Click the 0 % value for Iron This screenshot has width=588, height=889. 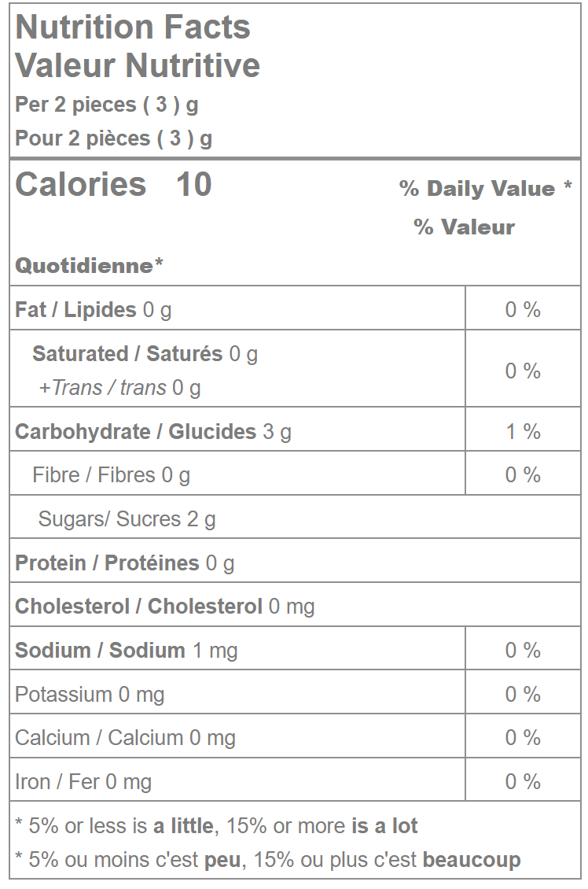pyautogui.click(x=523, y=782)
